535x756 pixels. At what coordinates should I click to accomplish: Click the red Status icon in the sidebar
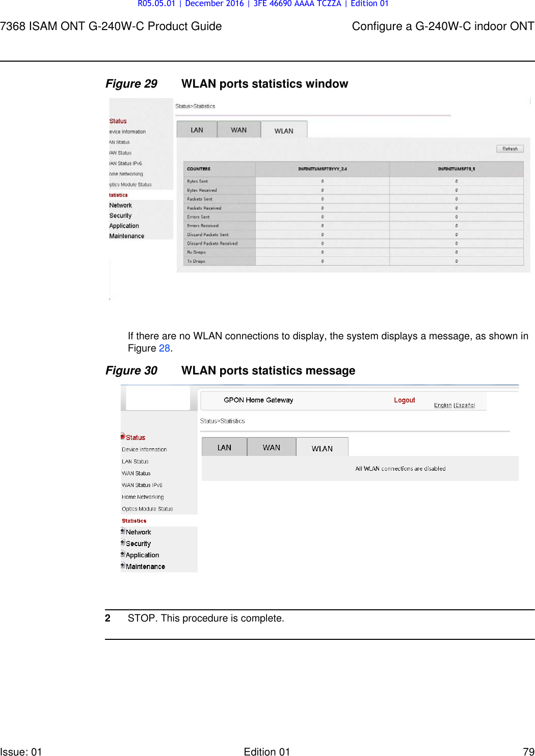click(x=123, y=437)
